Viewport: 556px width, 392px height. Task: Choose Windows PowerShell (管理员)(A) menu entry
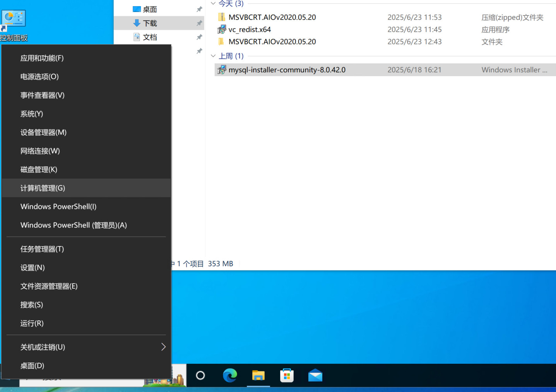click(74, 225)
